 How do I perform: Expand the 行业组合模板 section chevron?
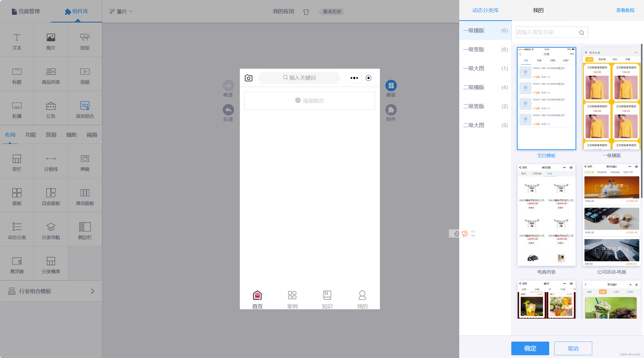[93, 291]
